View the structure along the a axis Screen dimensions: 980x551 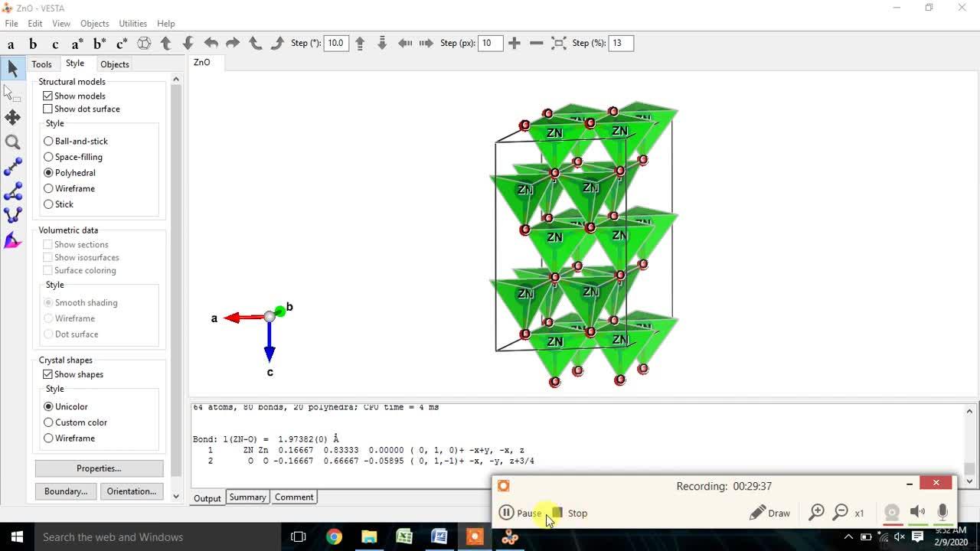pos(11,44)
